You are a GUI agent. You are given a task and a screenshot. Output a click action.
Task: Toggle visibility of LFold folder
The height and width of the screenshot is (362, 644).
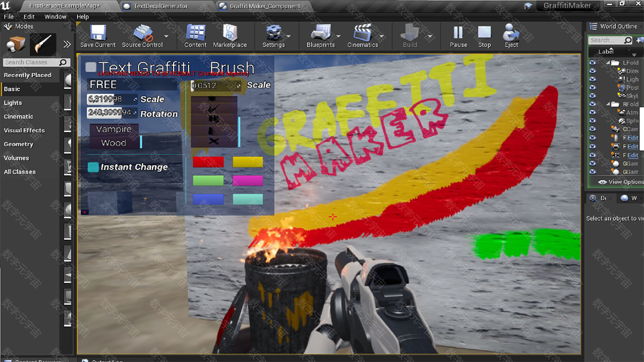592,63
